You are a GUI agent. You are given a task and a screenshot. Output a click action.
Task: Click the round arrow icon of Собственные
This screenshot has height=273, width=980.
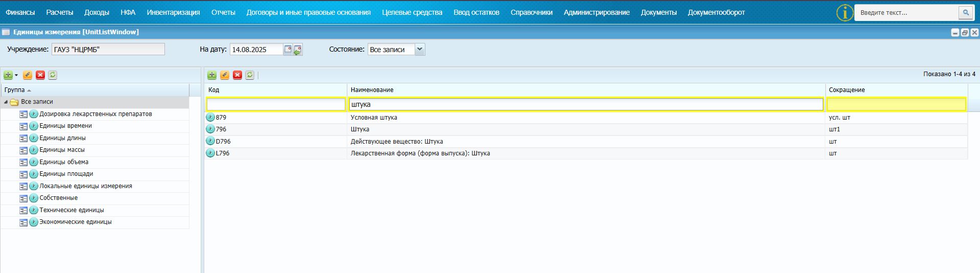34,198
